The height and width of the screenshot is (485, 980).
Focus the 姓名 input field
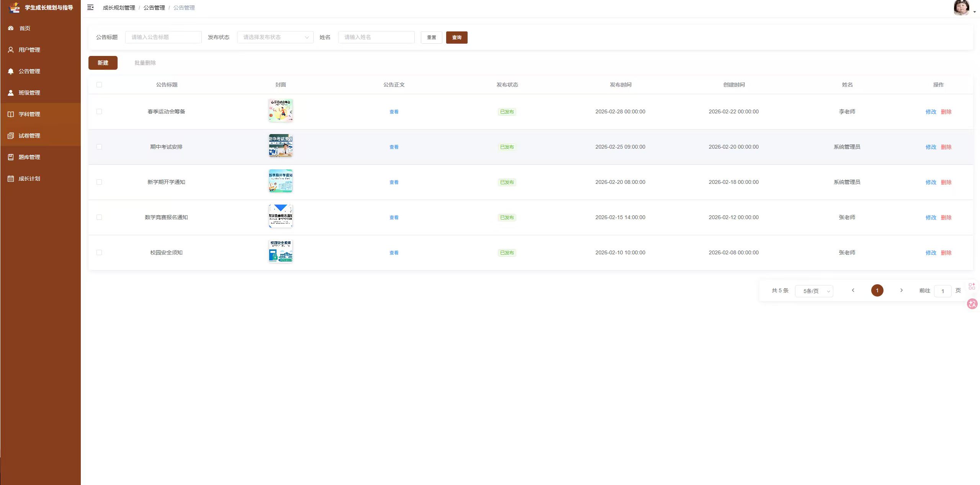(x=376, y=37)
